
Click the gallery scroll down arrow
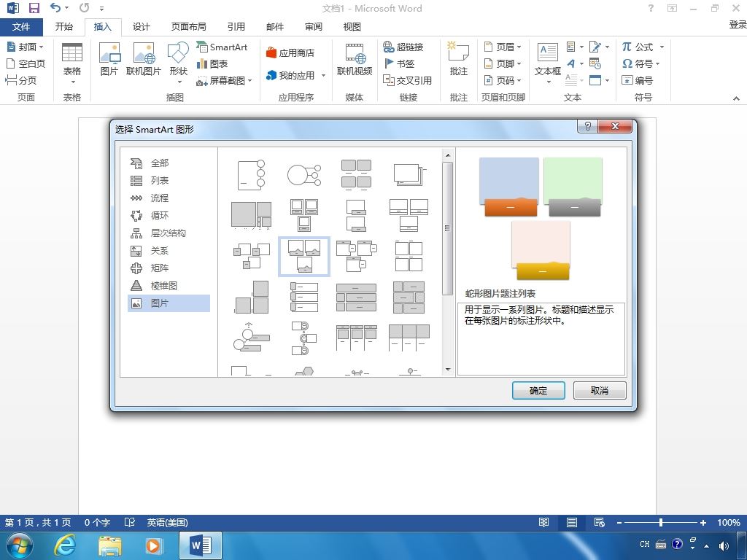tap(448, 369)
